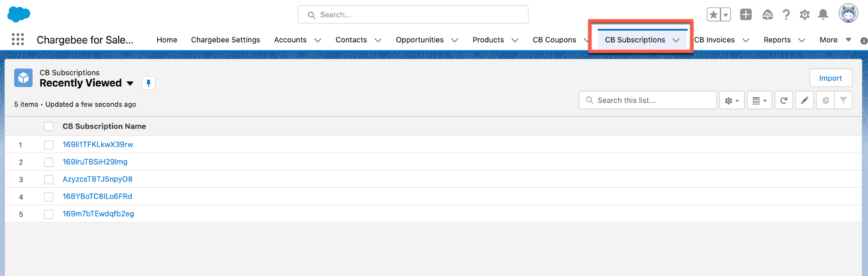Go to the Home tab
The width and height of the screenshot is (868, 276).
167,40
